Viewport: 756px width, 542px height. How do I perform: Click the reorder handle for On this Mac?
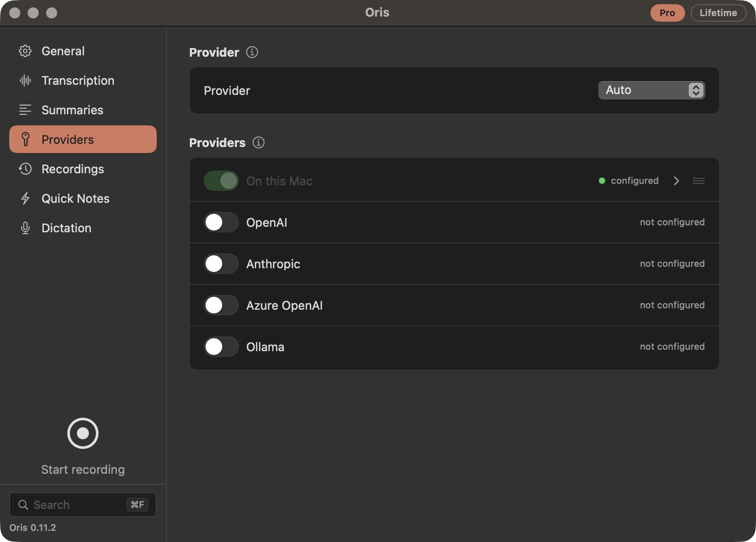(699, 181)
